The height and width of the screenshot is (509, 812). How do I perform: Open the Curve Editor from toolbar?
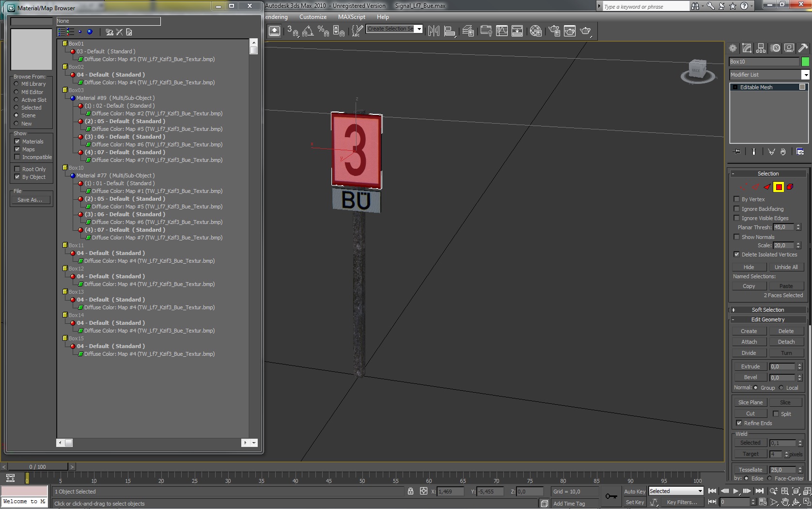click(x=502, y=31)
